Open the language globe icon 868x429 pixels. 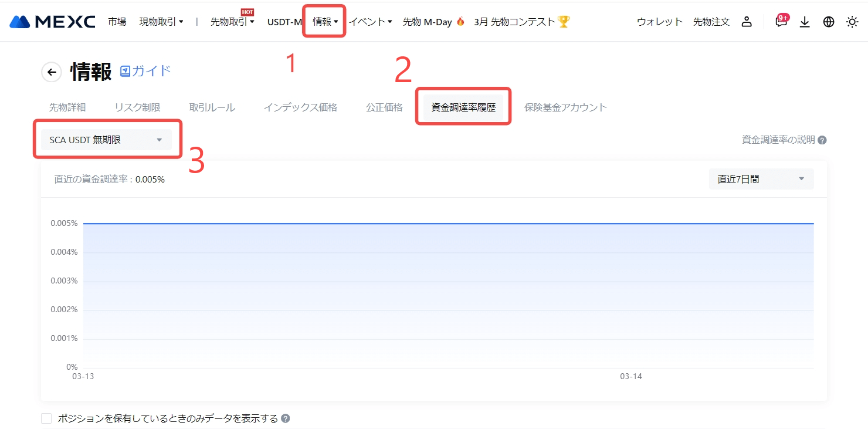(828, 22)
